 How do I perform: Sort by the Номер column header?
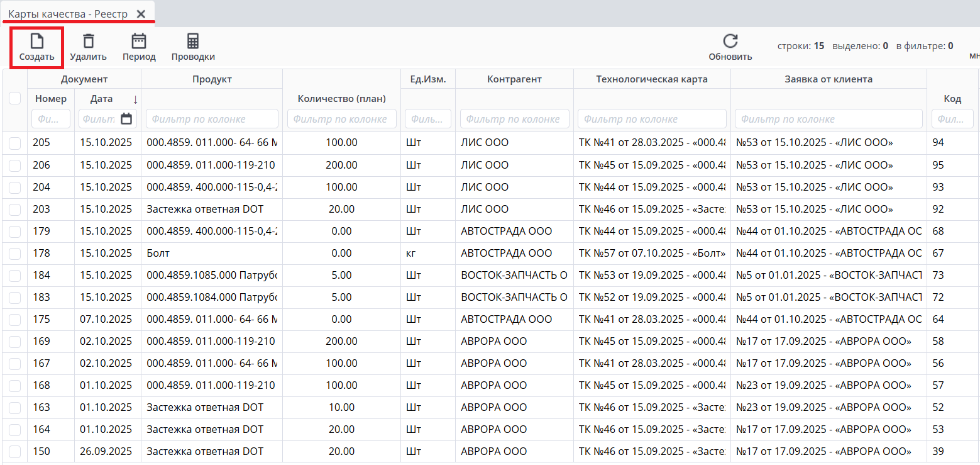(x=51, y=99)
